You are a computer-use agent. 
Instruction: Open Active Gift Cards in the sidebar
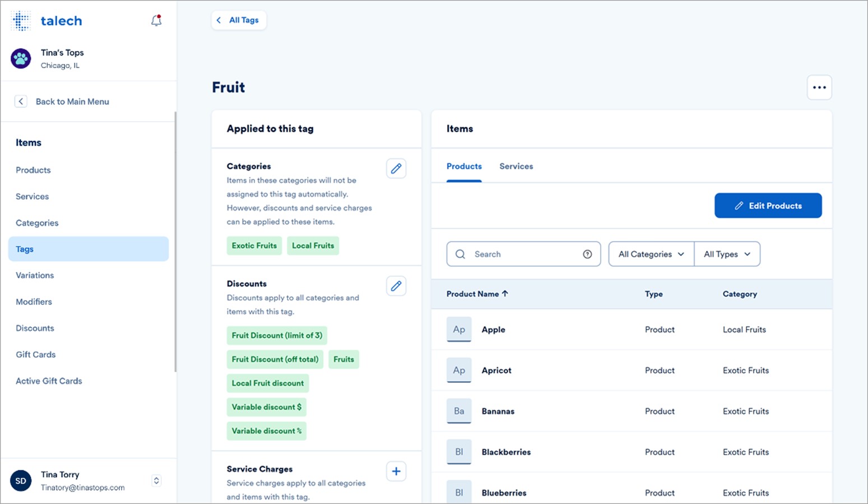coord(49,381)
